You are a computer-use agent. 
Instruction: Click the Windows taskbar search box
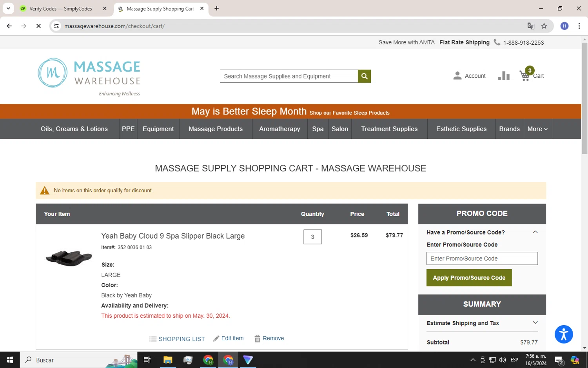click(78, 360)
